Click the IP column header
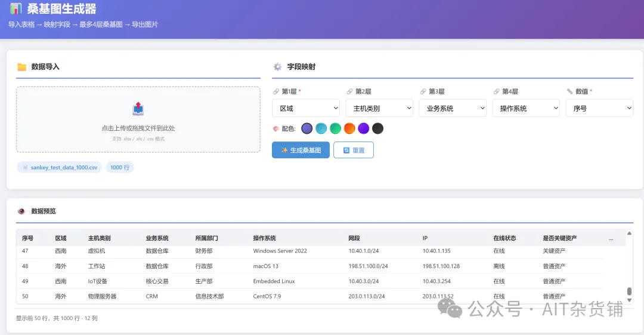Screen dimensions: 644x335 tap(425, 238)
